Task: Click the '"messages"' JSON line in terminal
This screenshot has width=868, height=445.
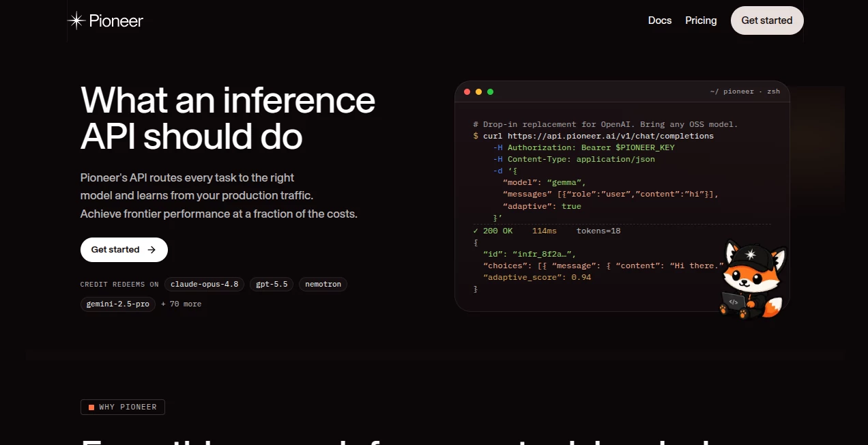Action: point(611,195)
